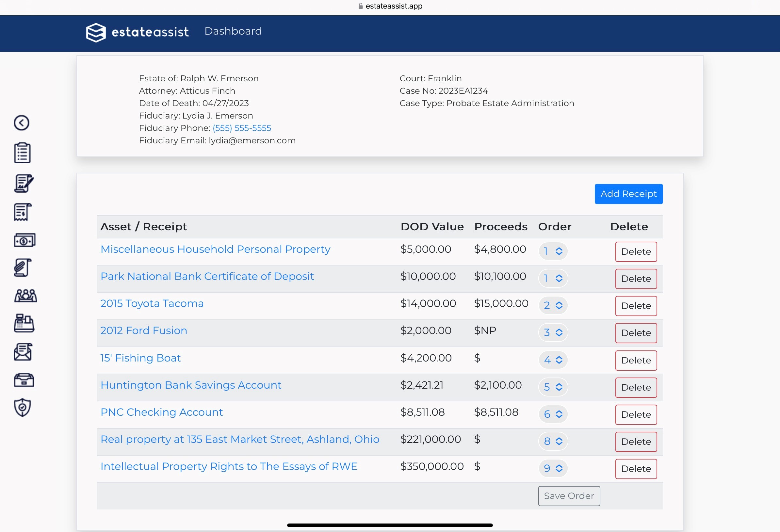The image size is (780, 532).
Task: Open the group of people icon
Action: (x=25, y=296)
